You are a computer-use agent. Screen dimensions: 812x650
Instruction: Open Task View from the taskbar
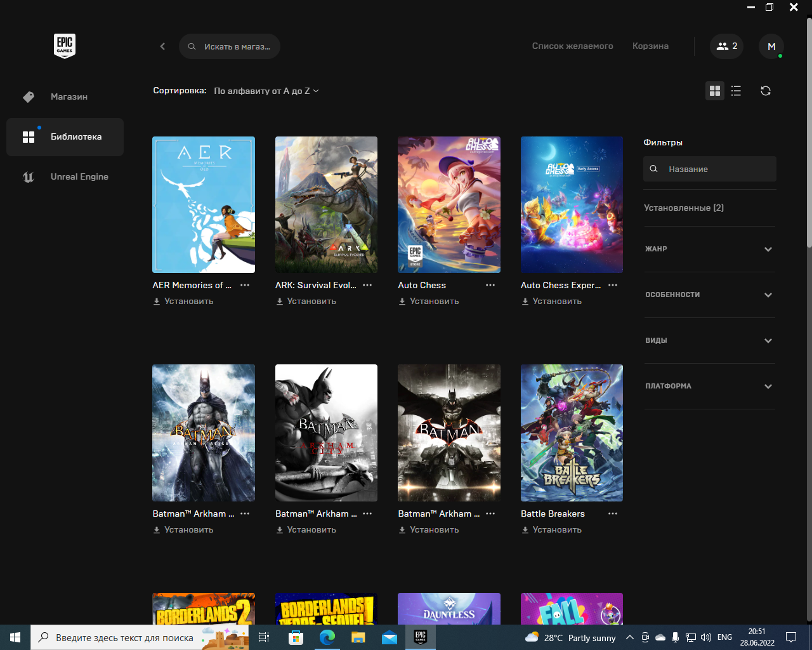tap(265, 637)
